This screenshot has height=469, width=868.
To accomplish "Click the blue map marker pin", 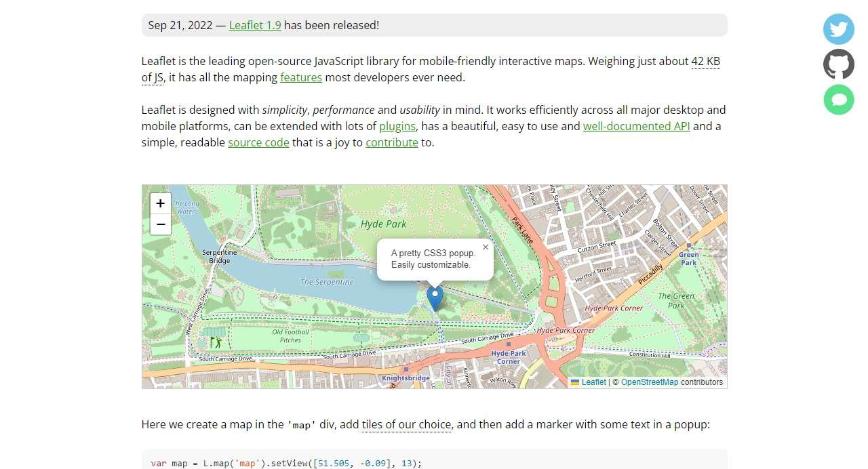I will pos(435,298).
